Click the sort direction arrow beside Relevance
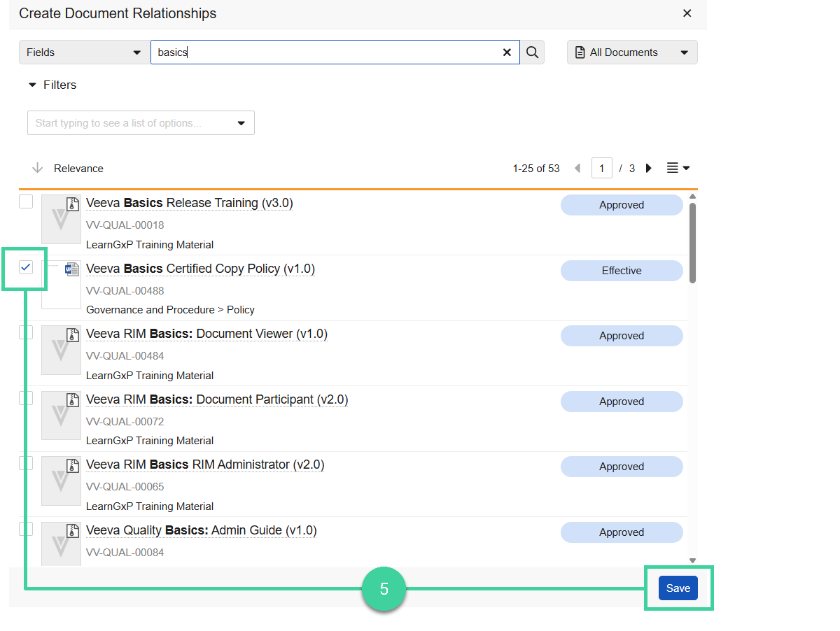 [36, 168]
